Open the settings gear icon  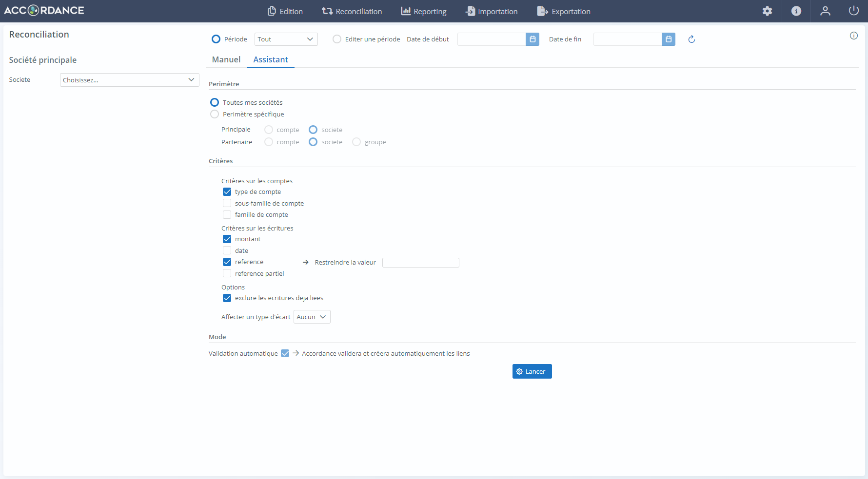pyautogui.click(x=767, y=11)
